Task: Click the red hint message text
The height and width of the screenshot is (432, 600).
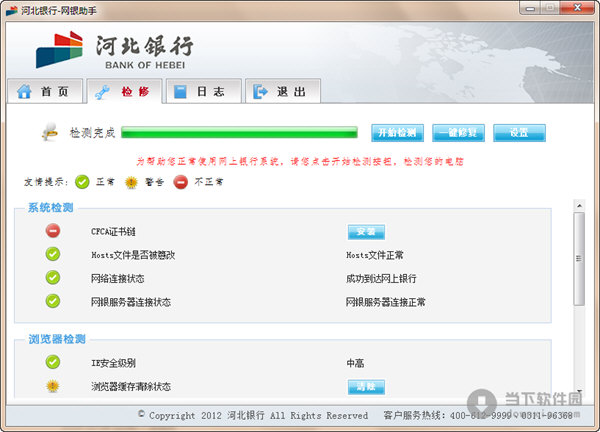Action: click(x=300, y=161)
